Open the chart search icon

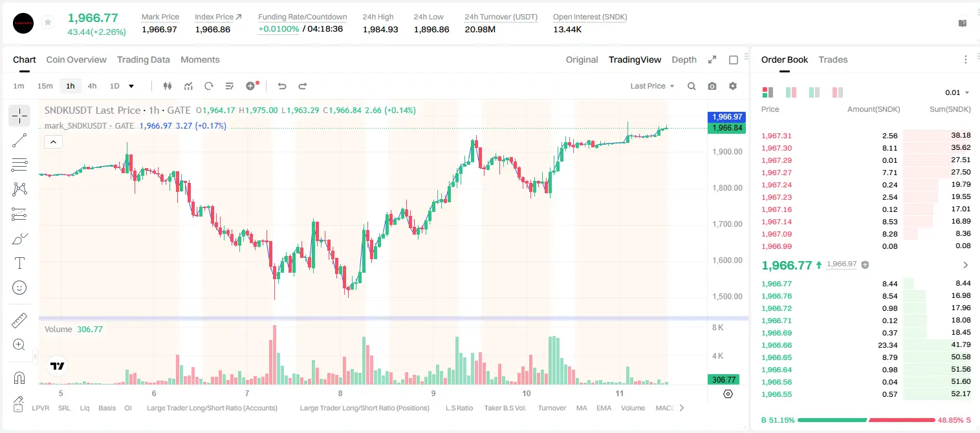coord(691,86)
